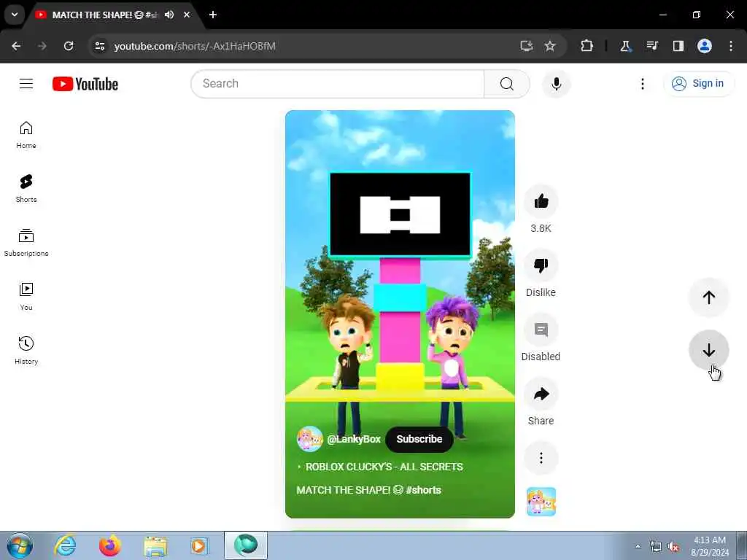Open History in sidebar
Image resolution: width=747 pixels, height=560 pixels.
(26, 351)
